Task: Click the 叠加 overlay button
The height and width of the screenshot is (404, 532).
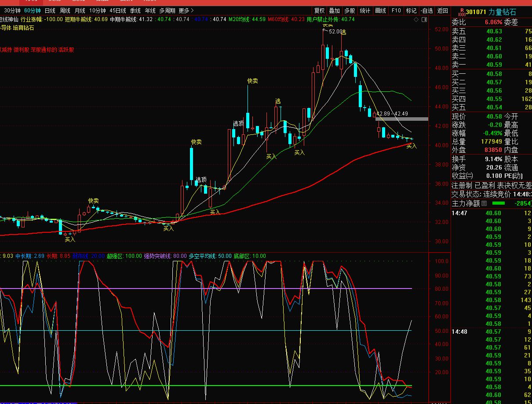Action: pyautogui.click(x=335, y=11)
